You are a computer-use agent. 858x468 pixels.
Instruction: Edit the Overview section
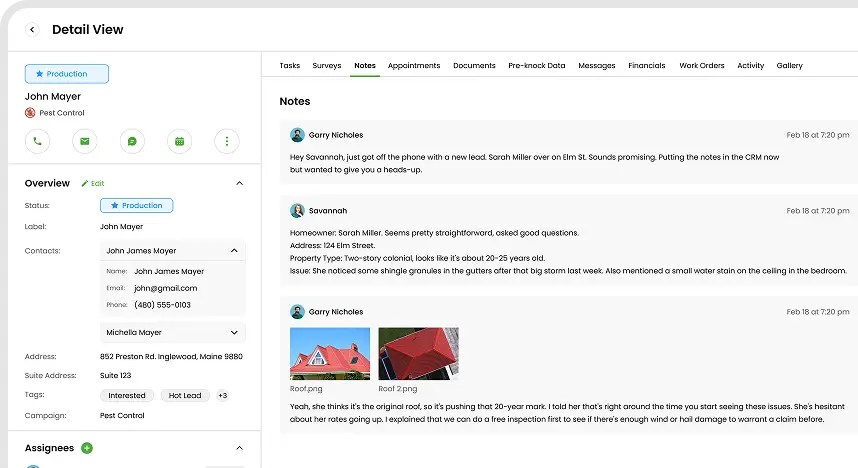[92, 183]
